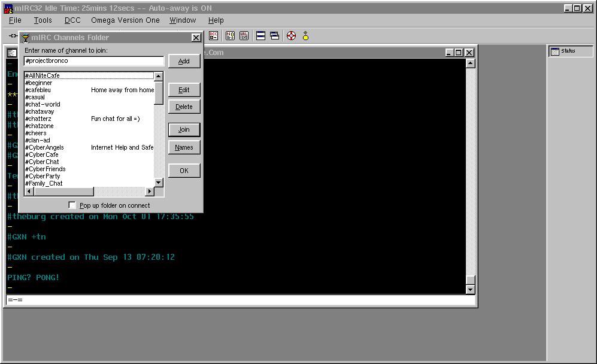Click the Status window scroll-up arrow
Image resolution: width=597 pixels, height=364 pixels.
[x=470, y=63]
